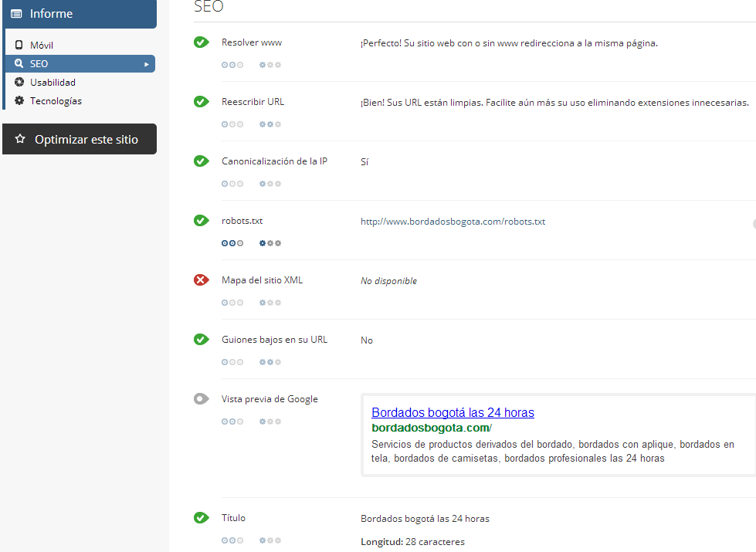756x552 pixels.
Task: Click the '¡Perfecto! Su sitio web' message
Action: (x=509, y=43)
